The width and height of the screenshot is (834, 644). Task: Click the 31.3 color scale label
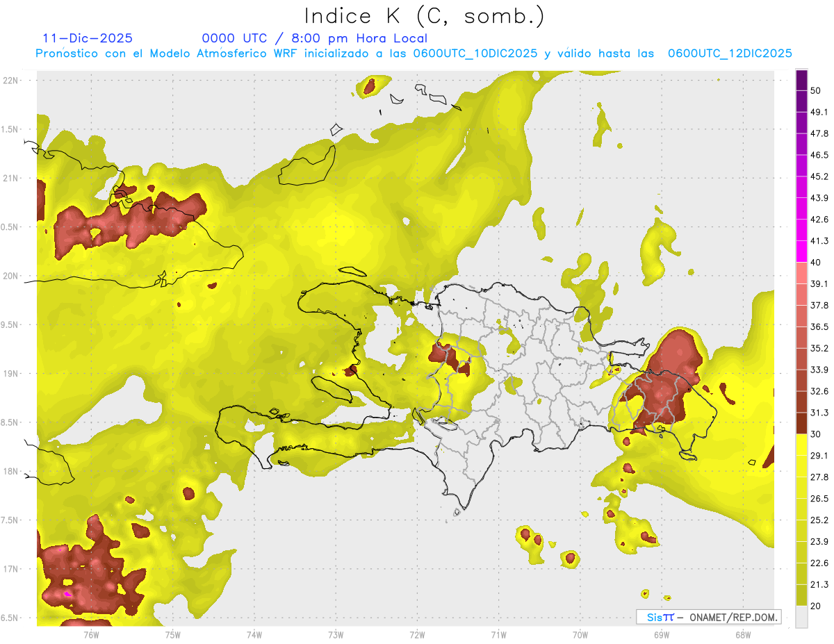pyautogui.click(x=819, y=413)
